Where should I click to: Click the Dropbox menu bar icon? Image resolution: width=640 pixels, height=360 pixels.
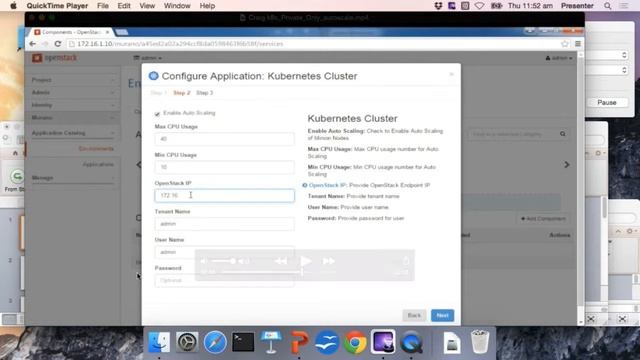point(438,6)
